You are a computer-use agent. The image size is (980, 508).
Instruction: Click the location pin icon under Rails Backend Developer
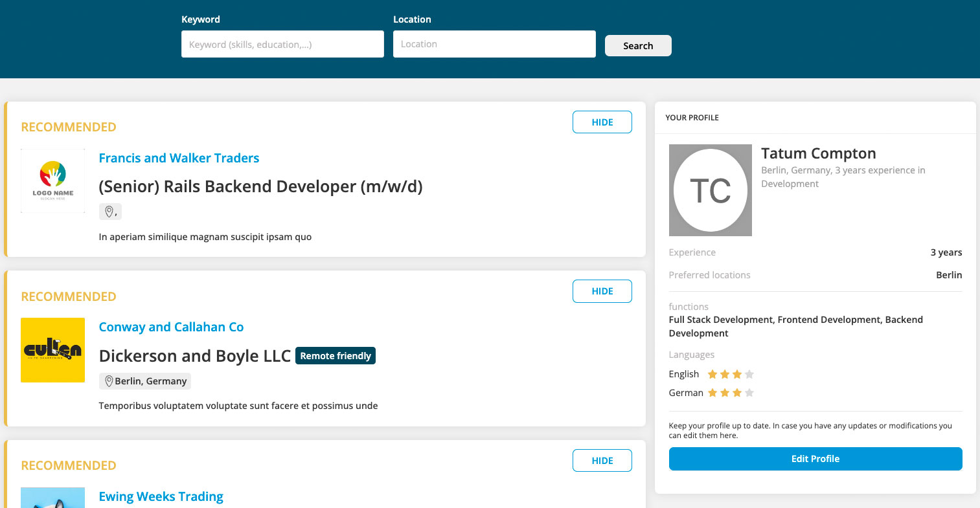point(109,212)
